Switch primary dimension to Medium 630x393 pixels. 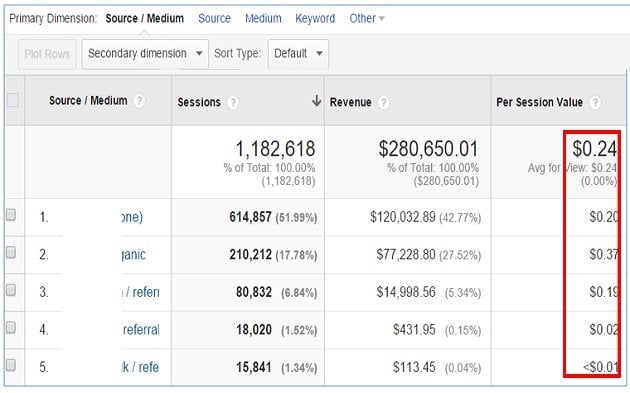point(263,18)
